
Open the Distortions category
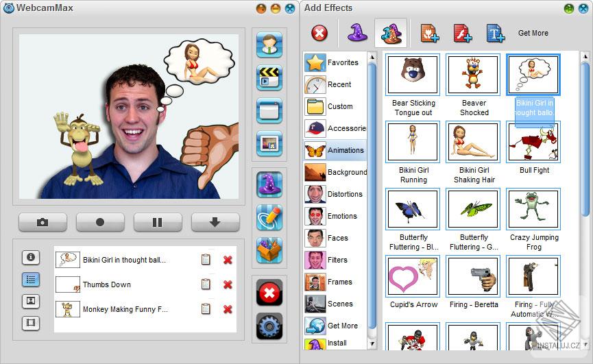pyautogui.click(x=335, y=194)
